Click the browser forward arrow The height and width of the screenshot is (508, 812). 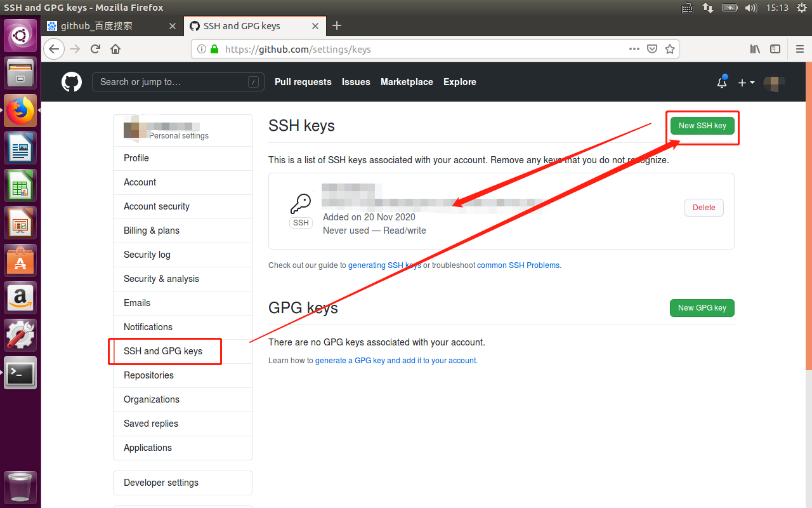(x=75, y=49)
